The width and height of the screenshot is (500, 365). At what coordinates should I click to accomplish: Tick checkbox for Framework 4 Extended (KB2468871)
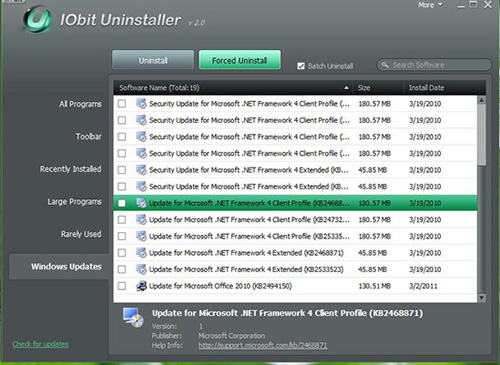pos(122,253)
